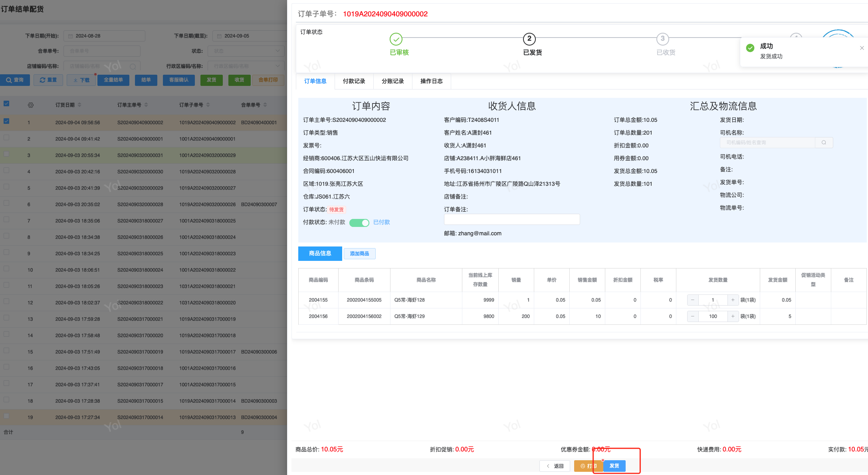Toggle the select-all header checkbox
This screenshot has width=868, height=475.
[6, 103]
